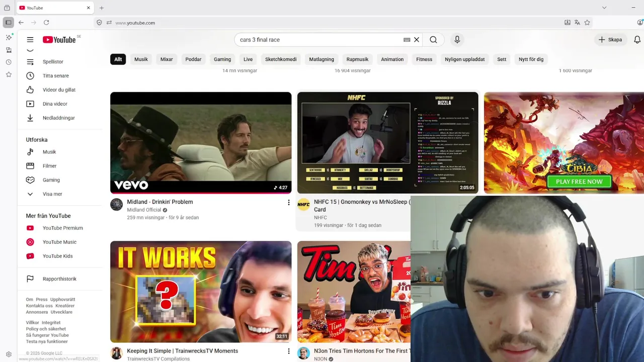The height and width of the screenshot is (362, 644).
Task: Open browser sidebar history clock icon
Action: [9, 62]
